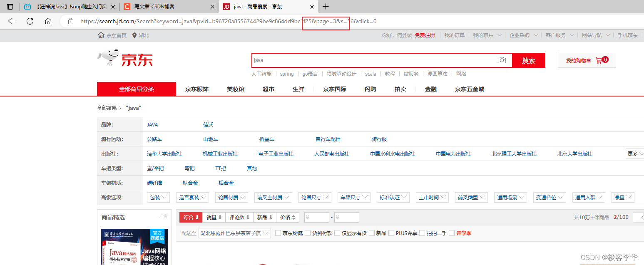The width and height of the screenshot is (644, 265).
Task: Sort results by 价格
Action: [x=288, y=217]
